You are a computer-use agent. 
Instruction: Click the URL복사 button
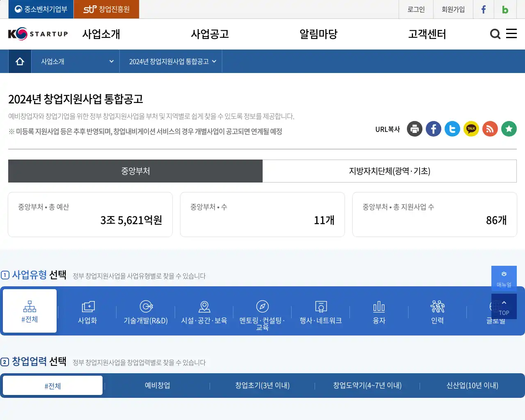(387, 129)
